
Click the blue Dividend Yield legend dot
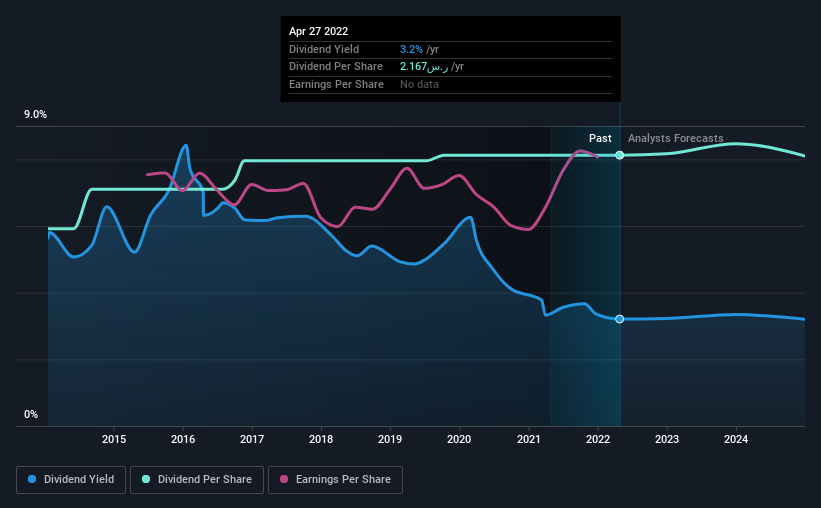(x=32, y=479)
